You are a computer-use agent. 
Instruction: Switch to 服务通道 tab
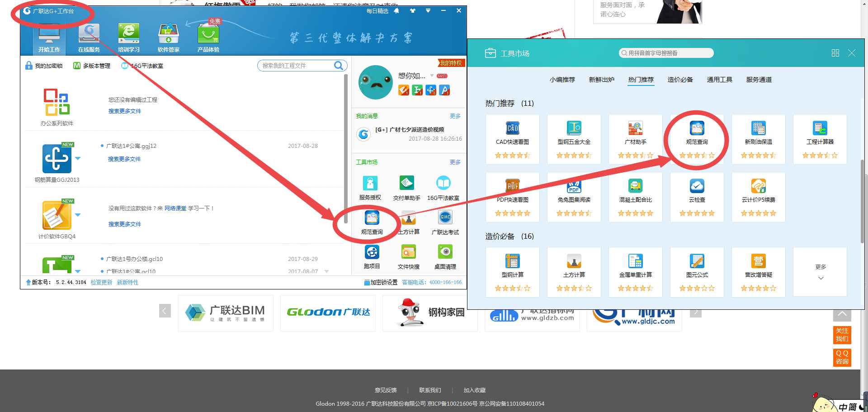[x=759, y=80]
